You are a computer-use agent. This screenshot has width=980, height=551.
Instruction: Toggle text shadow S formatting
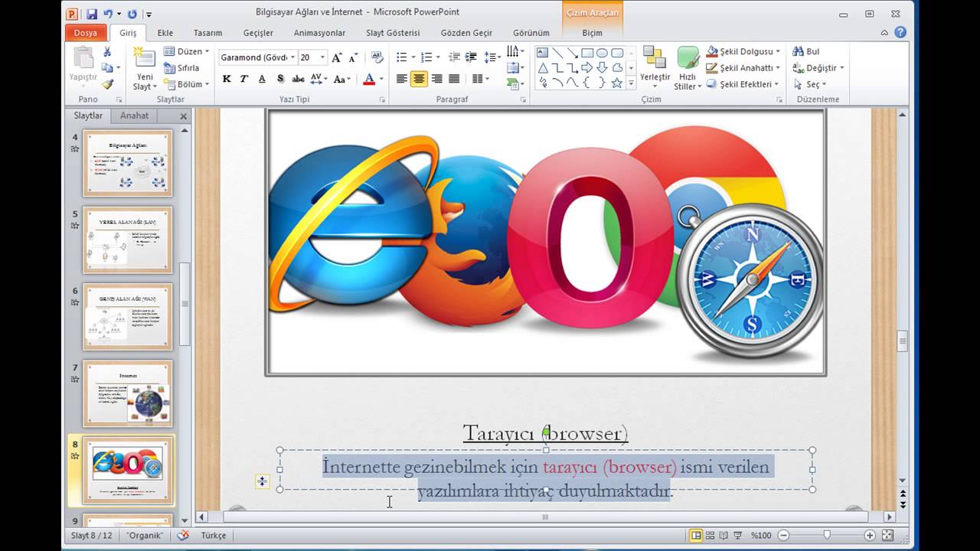pos(280,79)
